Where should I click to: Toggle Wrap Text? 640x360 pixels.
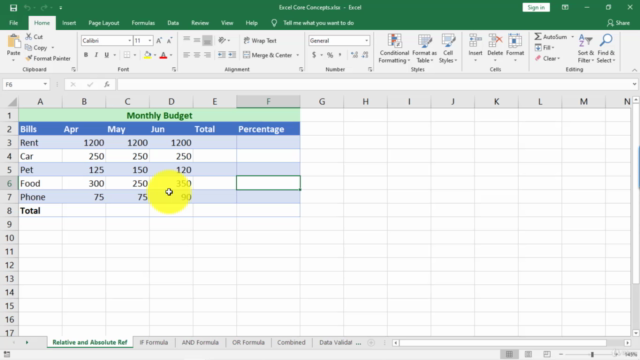[x=260, y=40]
